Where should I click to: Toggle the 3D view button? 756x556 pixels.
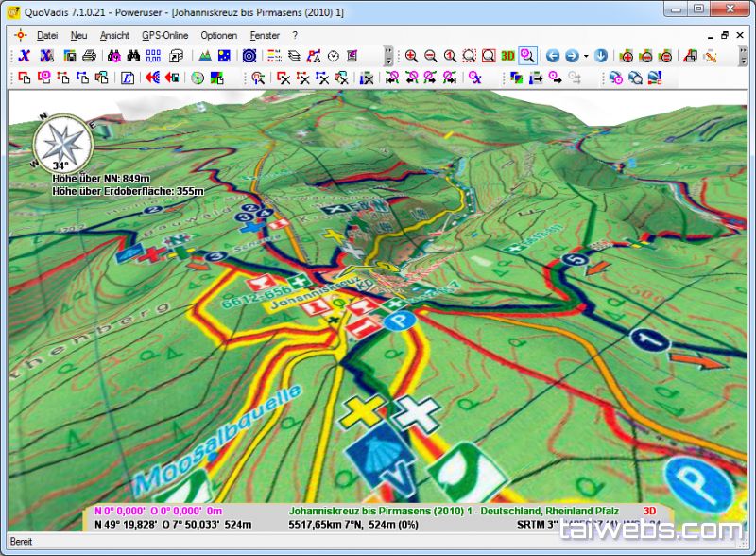508,56
